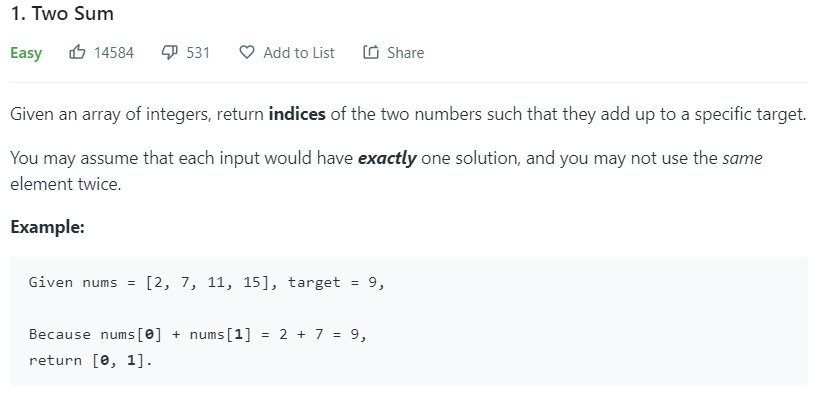Screen dimensions: 813x400
Task: Click the "Because nums[0] + nums[1]" code line
Action: coord(197,334)
